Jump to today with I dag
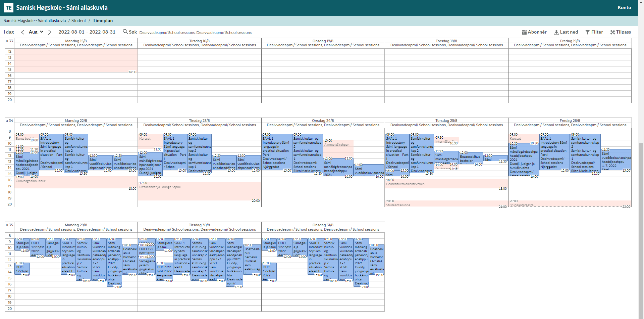The image size is (644, 319). (9, 32)
